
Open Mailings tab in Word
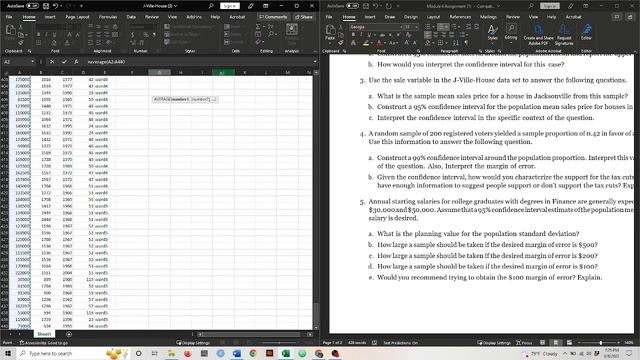[488, 17]
